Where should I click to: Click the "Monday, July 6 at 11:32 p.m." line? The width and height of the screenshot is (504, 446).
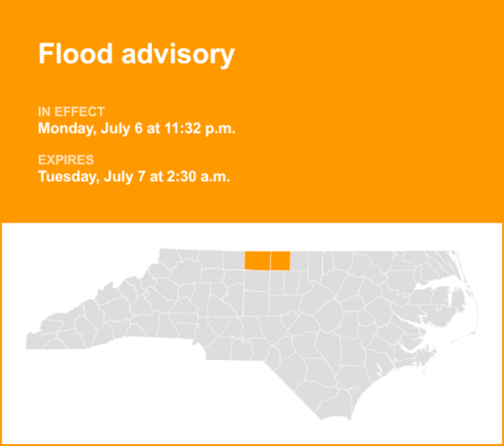(x=136, y=128)
